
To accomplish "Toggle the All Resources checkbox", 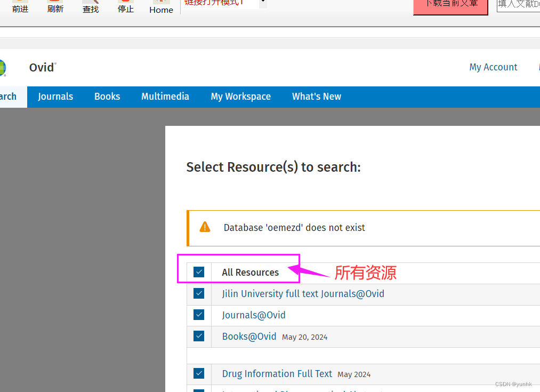I will coord(199,272).
